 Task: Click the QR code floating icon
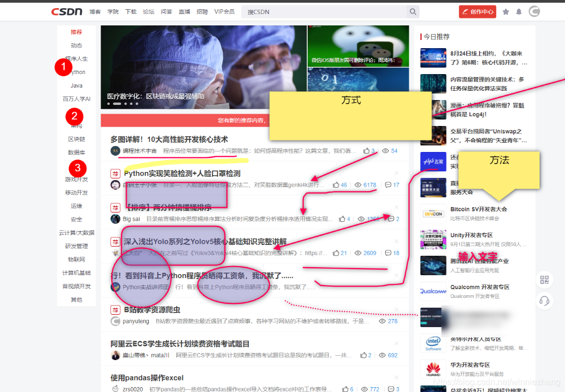[x=544, y=280]
